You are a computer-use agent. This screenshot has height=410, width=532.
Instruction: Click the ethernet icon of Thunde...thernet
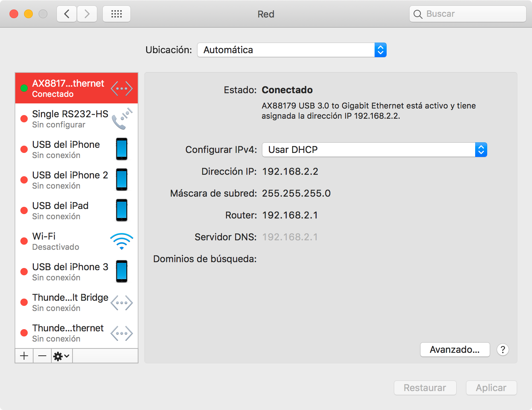click(122, 333)
